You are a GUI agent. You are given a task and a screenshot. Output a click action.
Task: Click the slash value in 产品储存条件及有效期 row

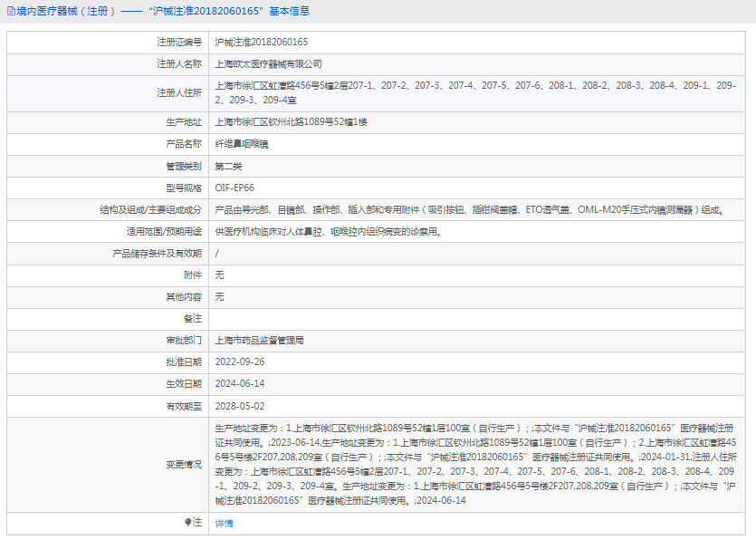(217, 254)
